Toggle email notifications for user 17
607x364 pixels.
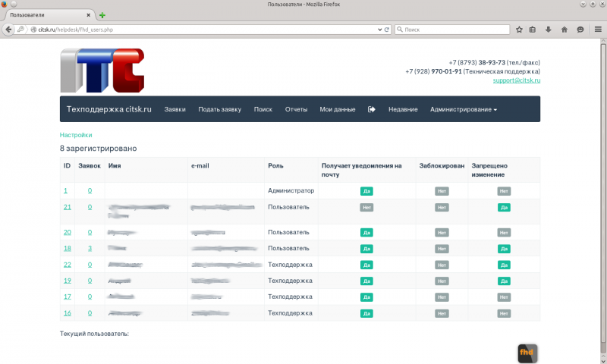tap(366, 297)
